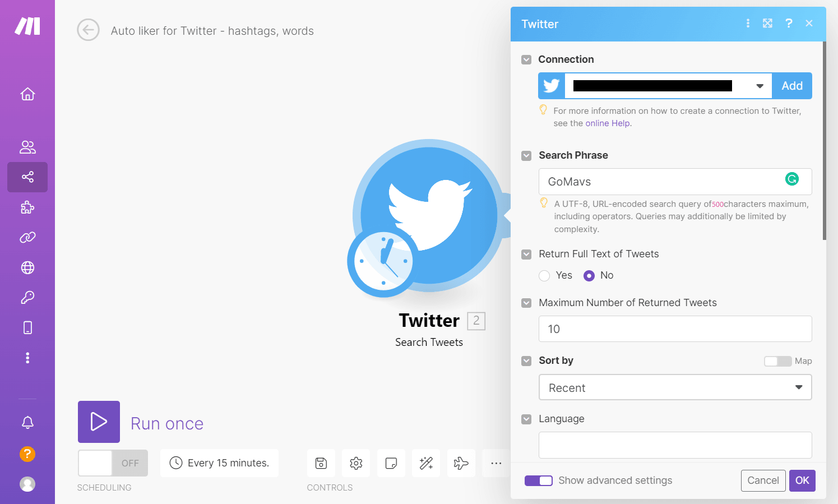Add a note using the sticky note icon
The image size is (838, 504).
pyautogui.click(x=391, y=463)
